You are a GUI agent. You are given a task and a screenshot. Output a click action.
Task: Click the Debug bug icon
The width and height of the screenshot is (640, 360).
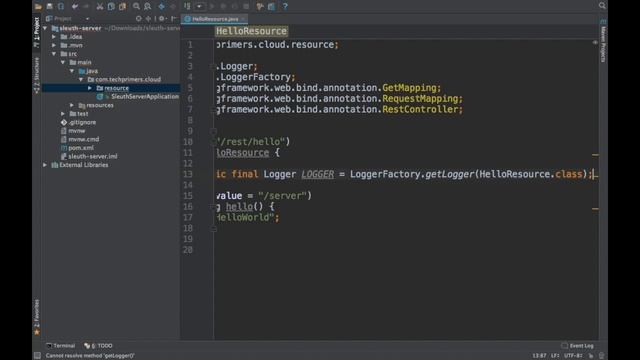pos(223,6)
